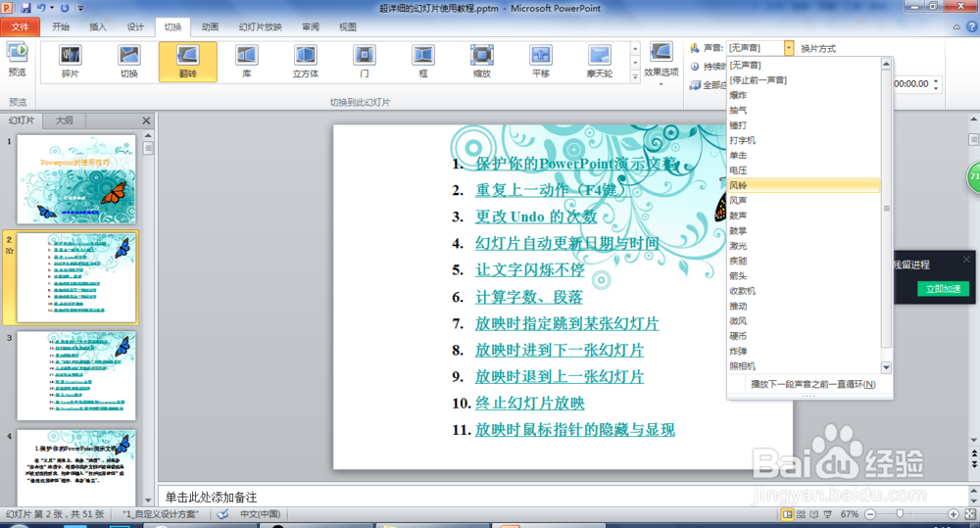This screenshot has height=528, width=980.
Task: Click the spell check status icon
Action: coord(222,514)
